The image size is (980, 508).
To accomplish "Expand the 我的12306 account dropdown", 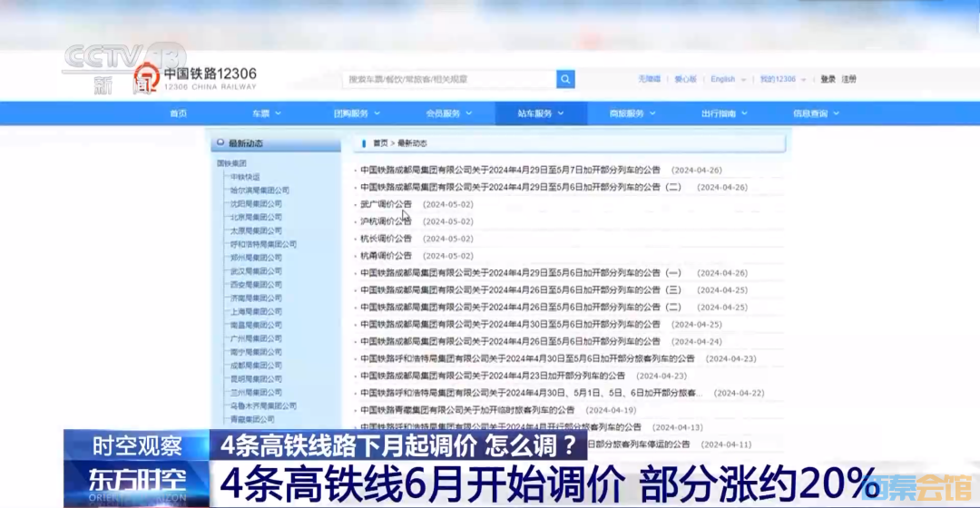I will pos(781,80).
